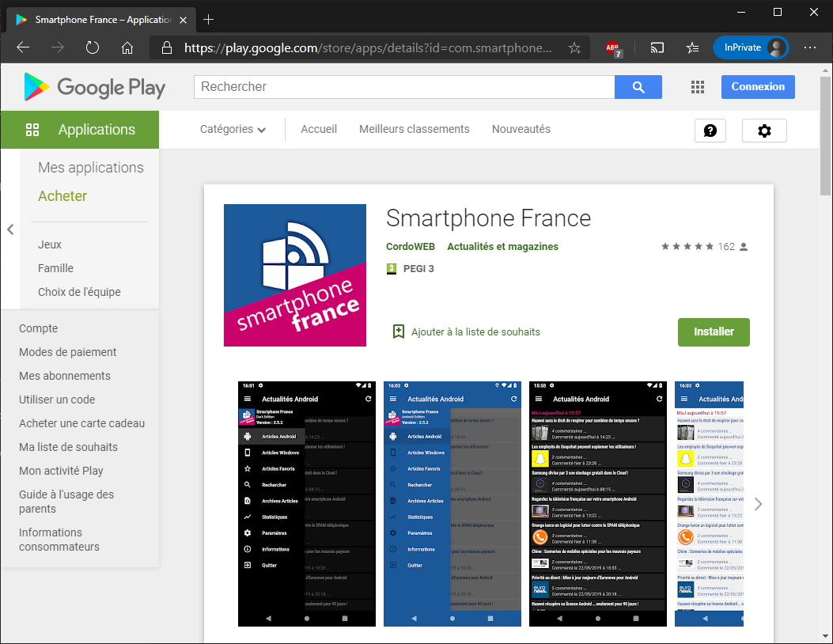Open the Jeux category
833x644 pixels.
pos(49,244)
